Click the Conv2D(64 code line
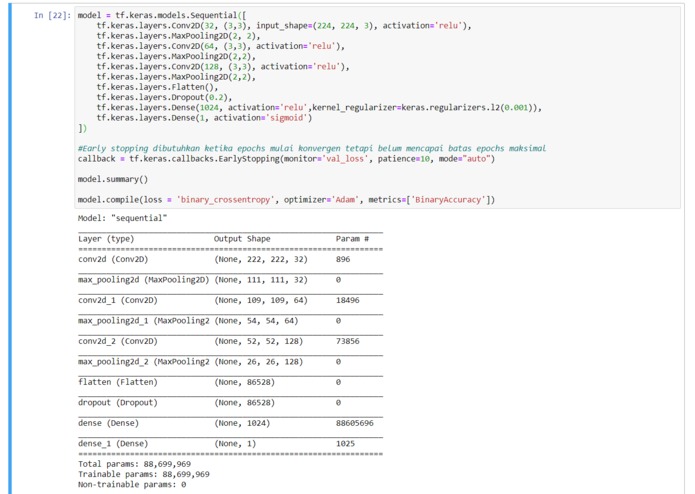 [220, 46]
